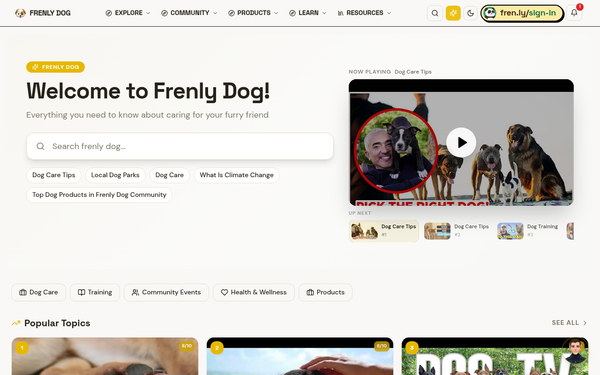Expand the Community menu

(189, 13)
